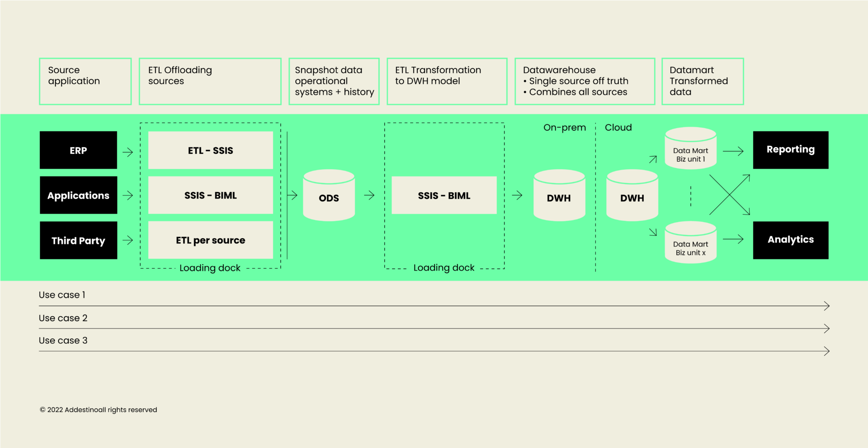Click the diagonal arrow from Cloud DWH up to Biz unit 1
Screen dimensions: 868x448
pyautogui.click(x=653, y=159)
